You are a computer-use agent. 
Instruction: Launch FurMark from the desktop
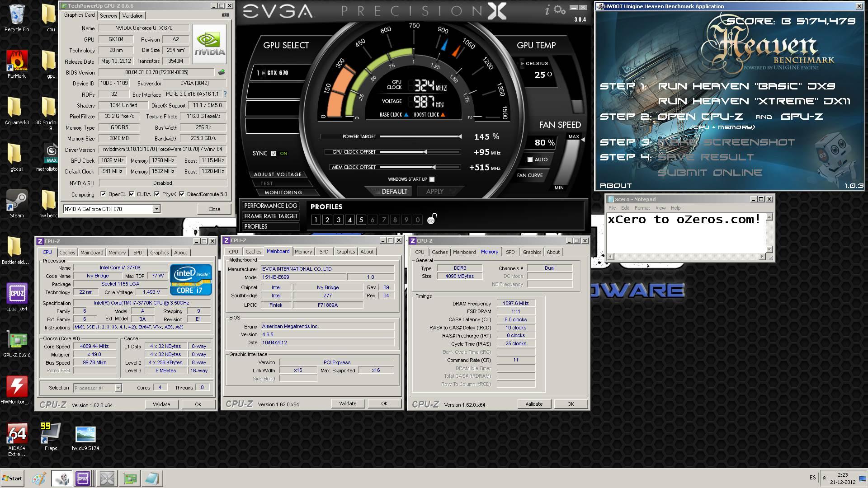17,64
